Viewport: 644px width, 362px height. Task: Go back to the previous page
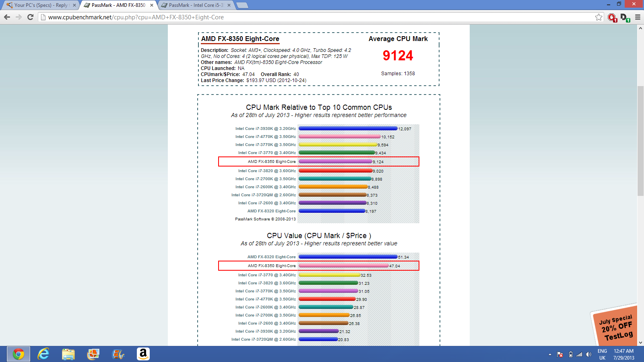7,17
